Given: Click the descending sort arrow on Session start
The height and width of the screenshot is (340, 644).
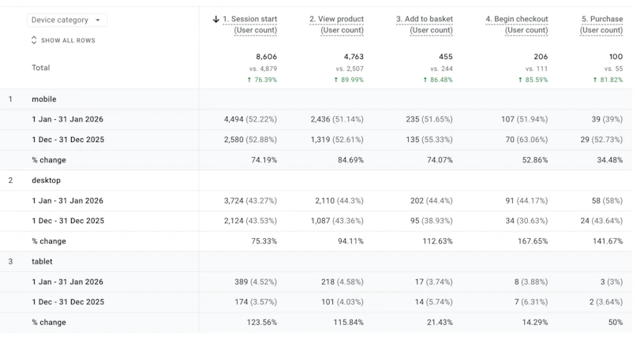Looking at the screenshot, I should point(216,19).
